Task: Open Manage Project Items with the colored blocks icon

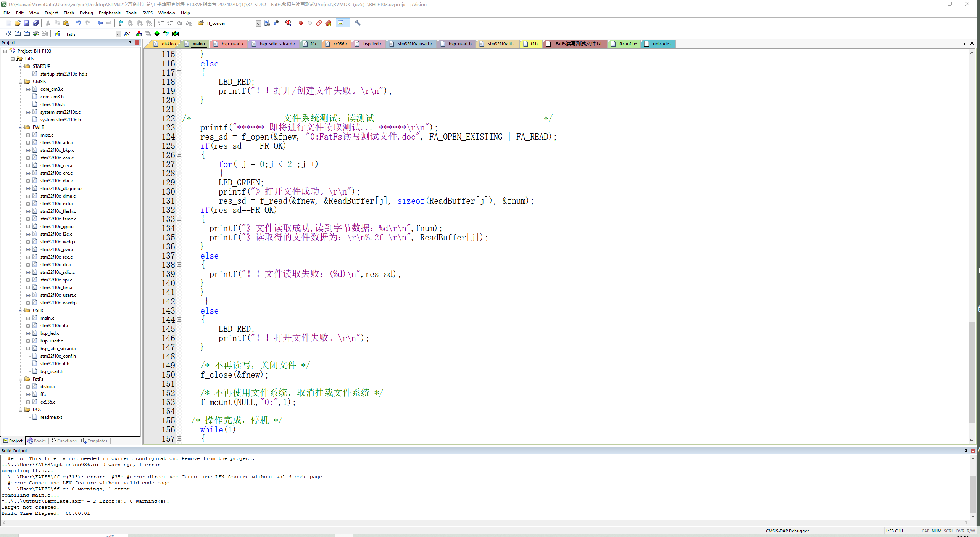Action: pos(139,34)
